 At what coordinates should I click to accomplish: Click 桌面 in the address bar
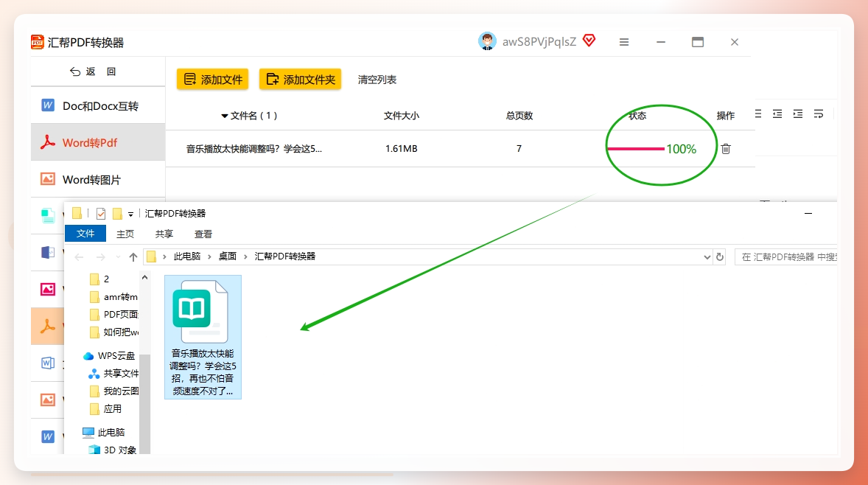[228, 257]
